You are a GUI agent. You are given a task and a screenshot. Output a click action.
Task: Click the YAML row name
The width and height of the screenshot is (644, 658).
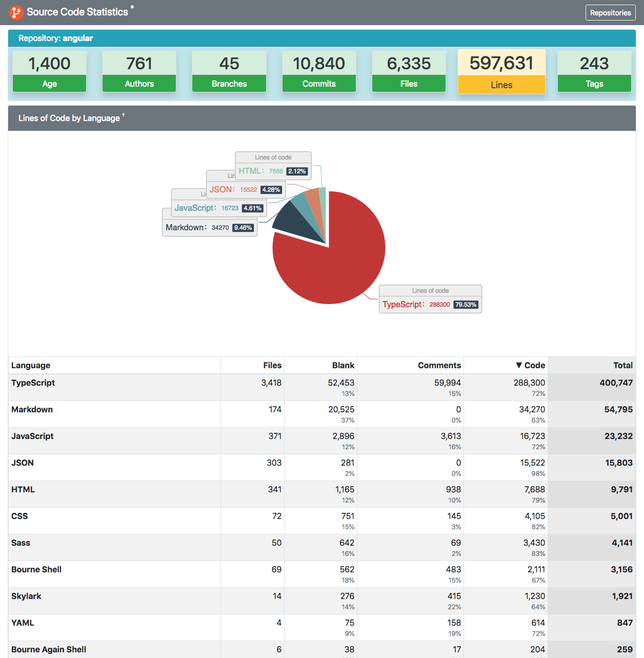pos(23,623)
